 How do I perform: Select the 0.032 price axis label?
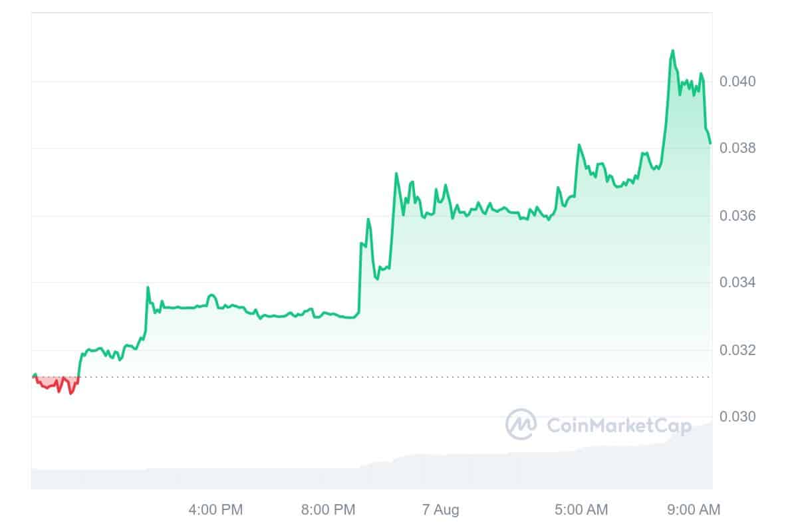737,350
